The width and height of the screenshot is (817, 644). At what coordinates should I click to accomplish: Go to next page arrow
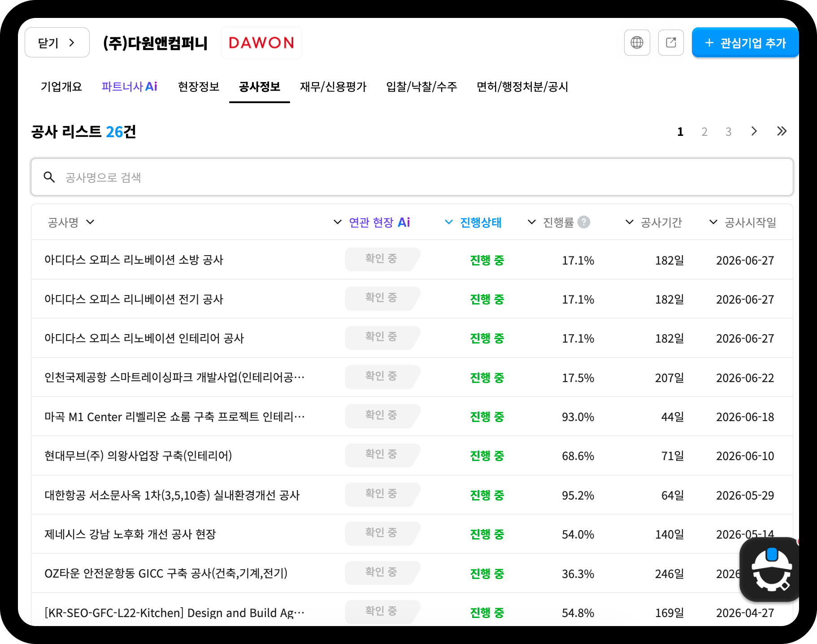(x=754, y=131)
